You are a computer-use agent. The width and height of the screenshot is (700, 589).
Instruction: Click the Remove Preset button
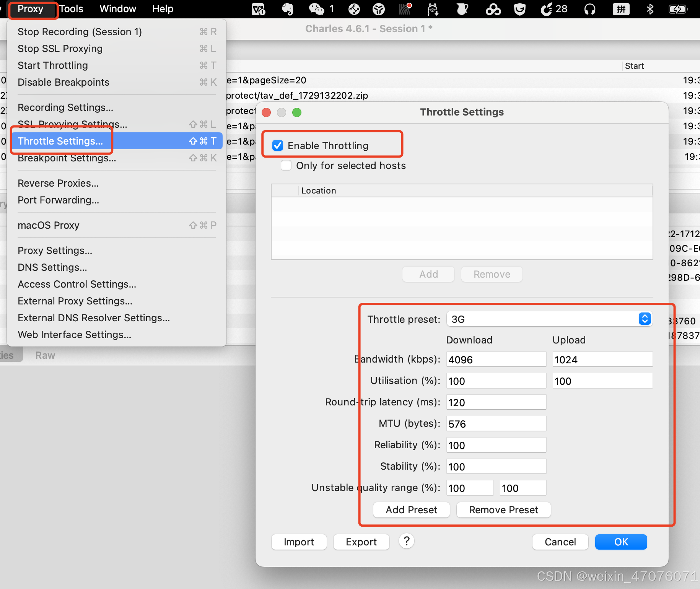click(x=503, y=510)
